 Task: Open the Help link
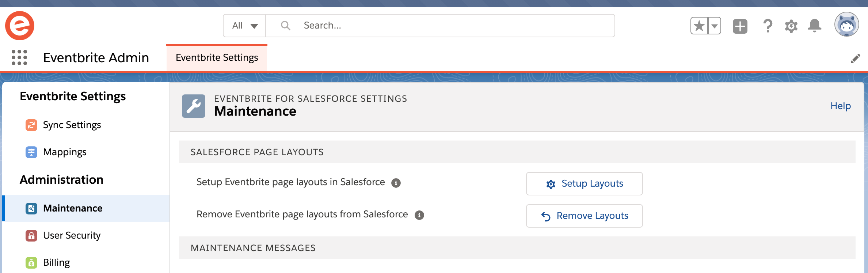841,106
